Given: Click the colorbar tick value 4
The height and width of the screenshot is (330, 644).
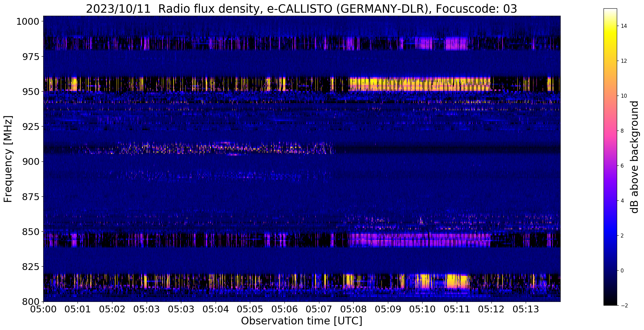Looking at the screenshot, I should [622, 201].
